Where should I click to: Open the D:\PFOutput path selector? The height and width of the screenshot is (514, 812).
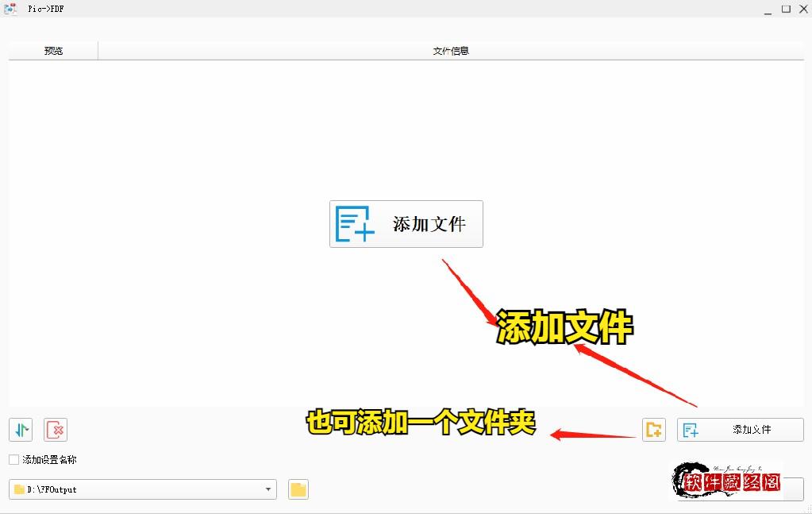point(141,489)
